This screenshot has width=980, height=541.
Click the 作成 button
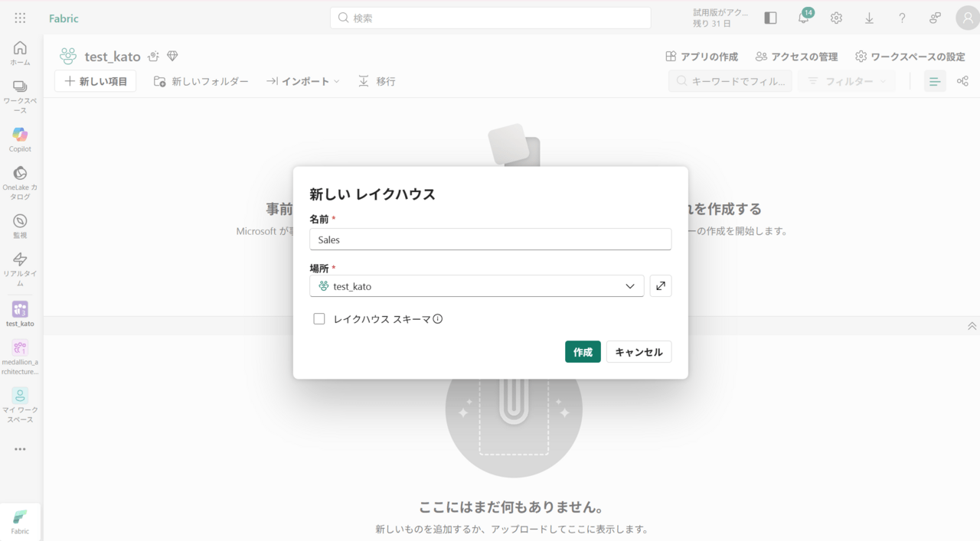tap(583, 352)
